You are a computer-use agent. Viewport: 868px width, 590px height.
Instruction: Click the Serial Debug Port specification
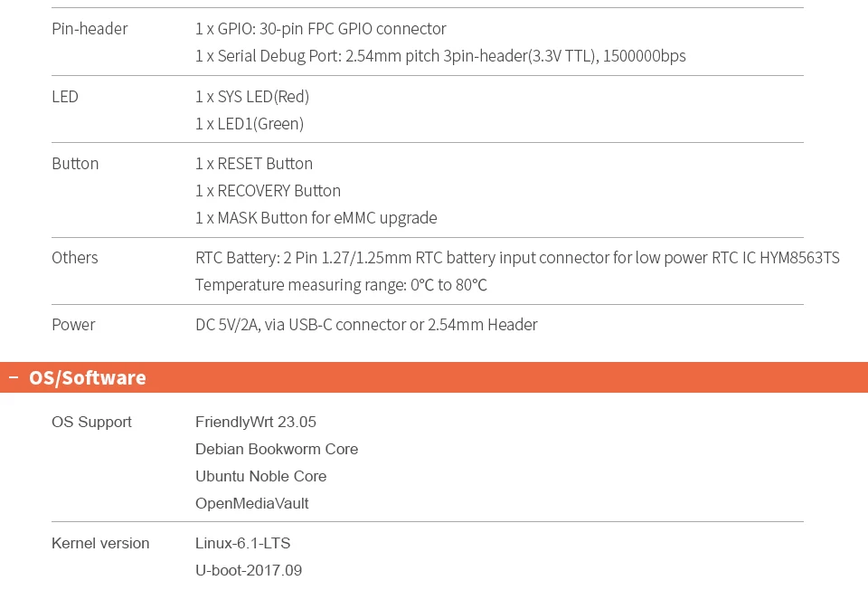pyautogui.click(x=440, y=56)
